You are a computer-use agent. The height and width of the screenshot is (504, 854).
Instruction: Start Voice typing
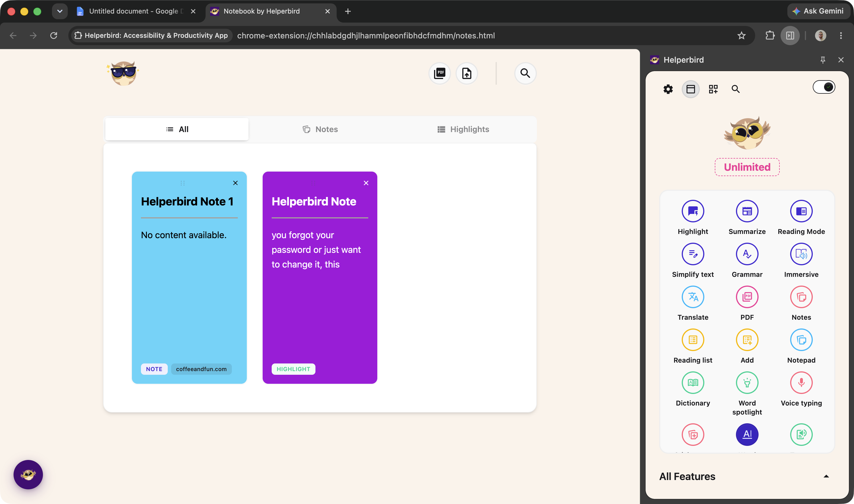[801, 382]
